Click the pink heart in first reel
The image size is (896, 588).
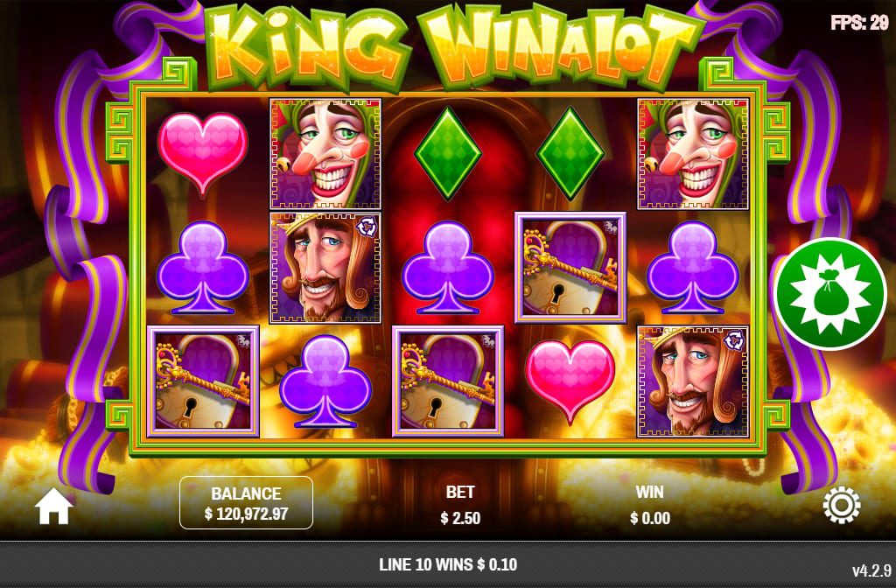tap(202, 153)
